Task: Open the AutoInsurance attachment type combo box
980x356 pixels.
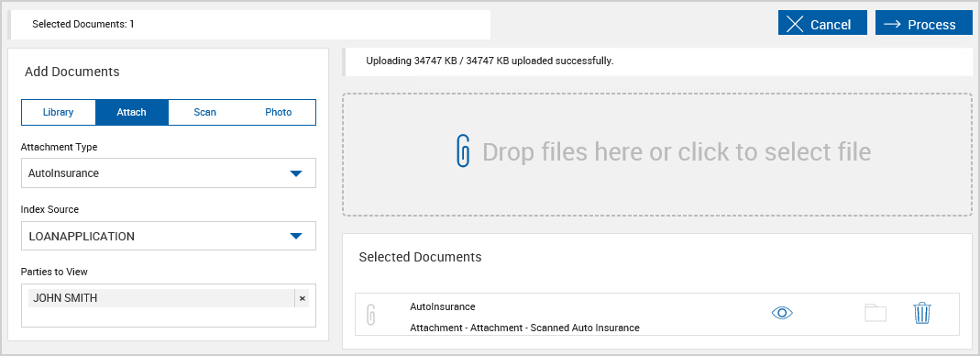Action: pos(168,172)
